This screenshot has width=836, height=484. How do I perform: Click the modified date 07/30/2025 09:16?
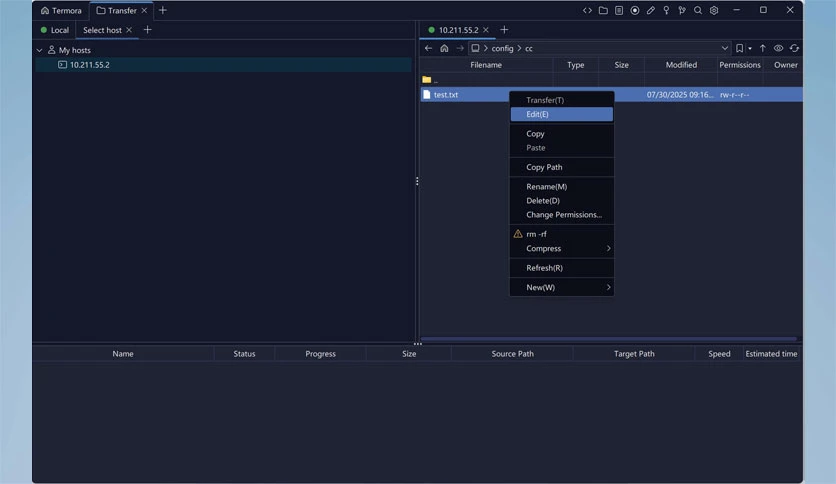pos(680,94)
